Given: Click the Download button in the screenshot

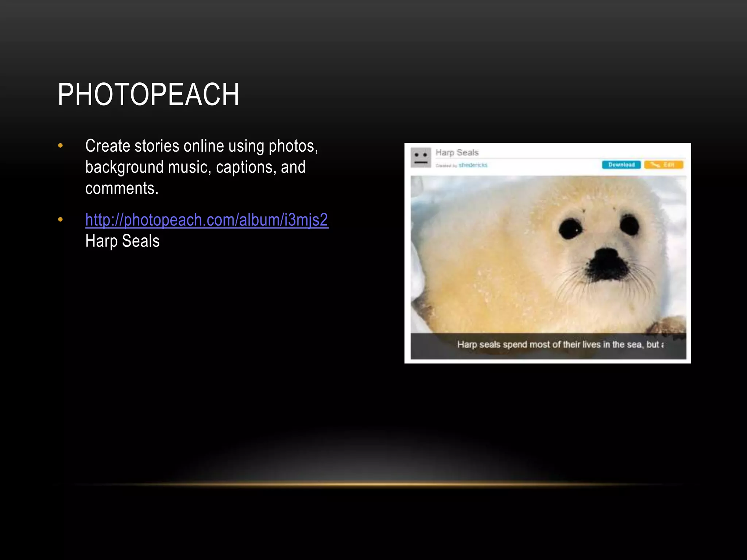Looking at the screenshot, I should pos(621,165).
